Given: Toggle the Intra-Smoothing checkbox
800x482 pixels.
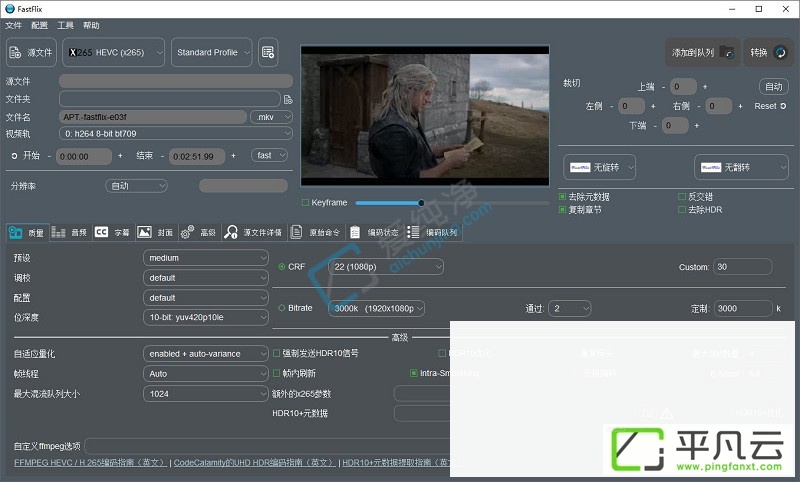Looking at the screenshot, I should point(414,373).
